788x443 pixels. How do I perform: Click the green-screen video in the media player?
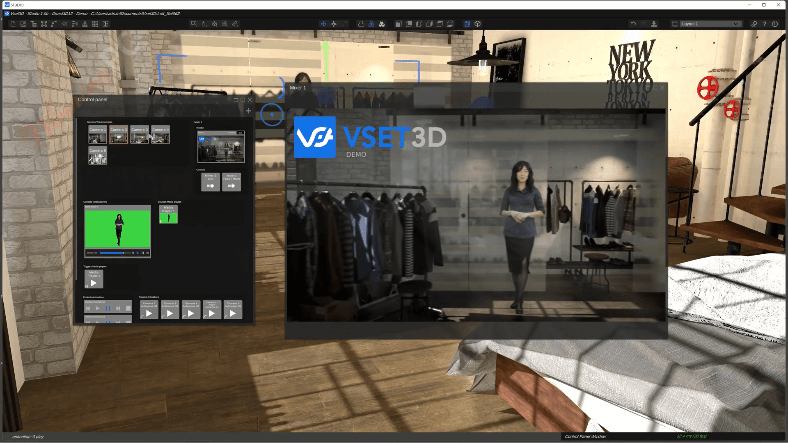click(x=118, y=229)
